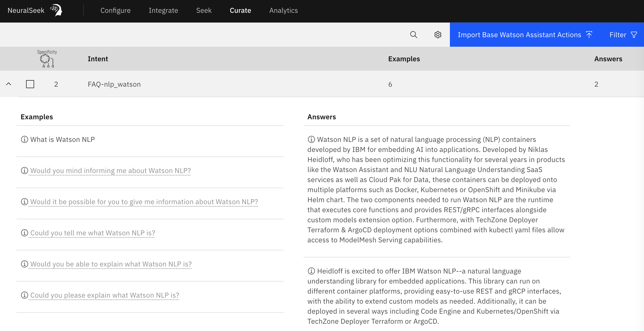Click info icon beside first Watson NLP answer
The width and height of the screenshot is (644, 331).
tap(311, 139)
